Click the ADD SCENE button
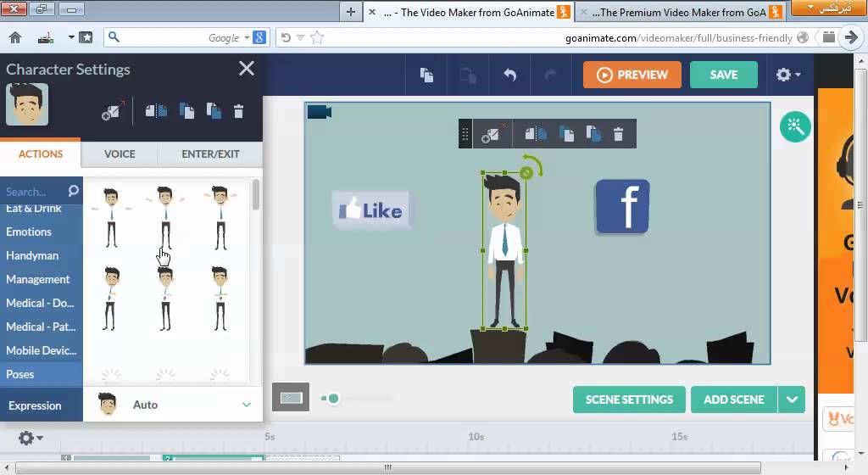868x475 pixels. pos(734,400)
